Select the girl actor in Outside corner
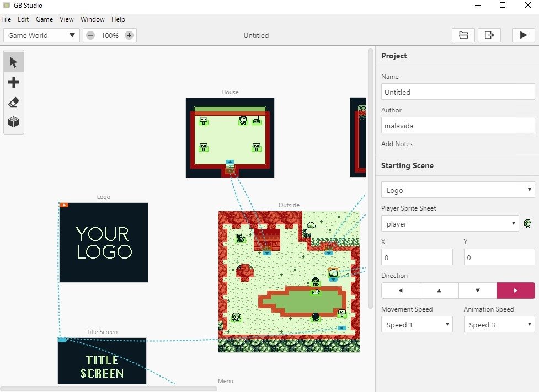This screenshot has width=539, height=392. pyautogui.click(x=236, y=317)
